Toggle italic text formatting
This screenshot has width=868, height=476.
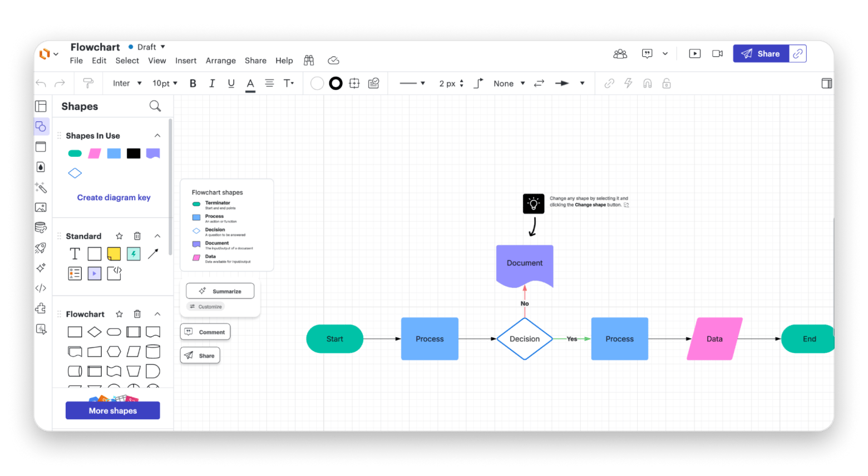click(x=212, y=83)
